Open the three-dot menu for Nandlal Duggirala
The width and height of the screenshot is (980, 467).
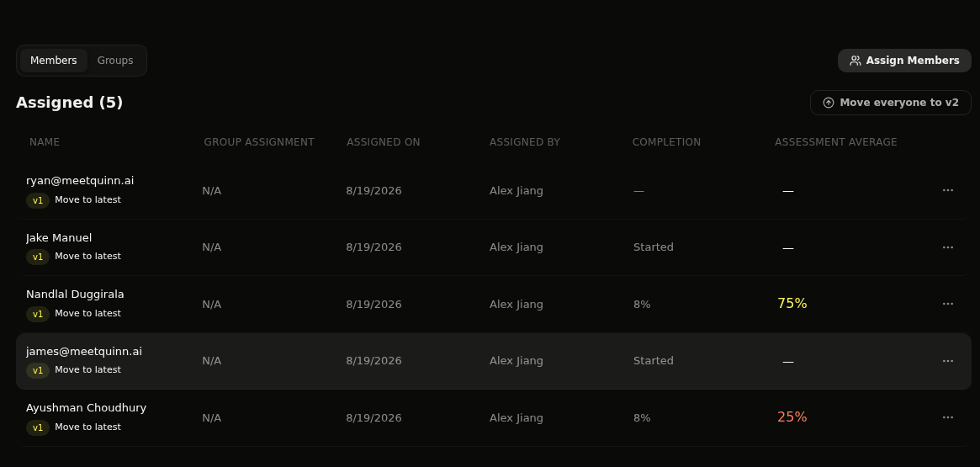pos(947,304)
